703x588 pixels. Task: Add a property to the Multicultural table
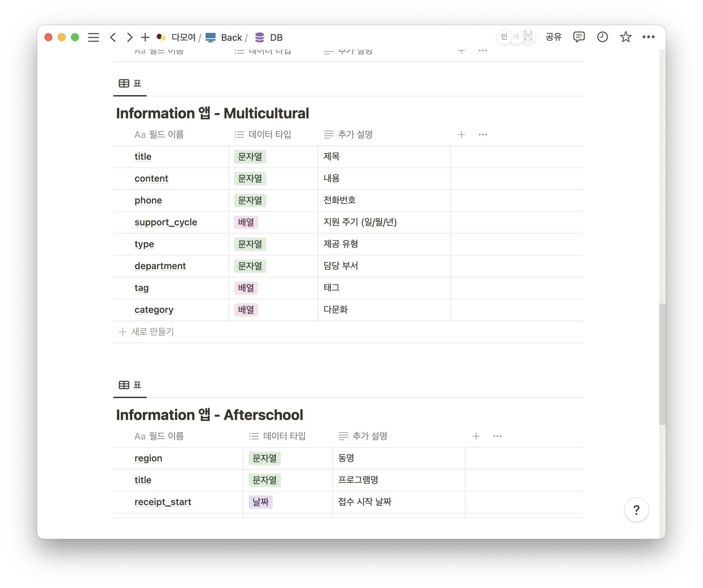[x=461, y=135]
